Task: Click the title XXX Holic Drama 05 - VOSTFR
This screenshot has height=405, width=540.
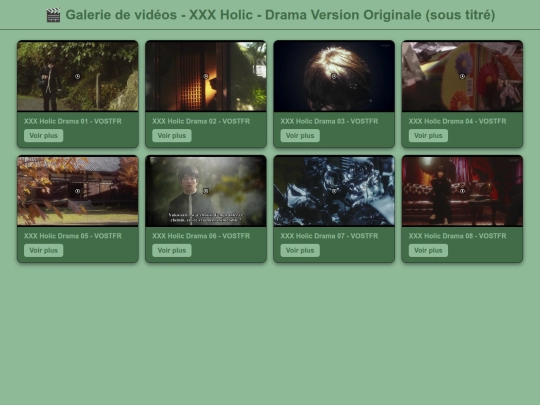Action: [x=73, y=236]
